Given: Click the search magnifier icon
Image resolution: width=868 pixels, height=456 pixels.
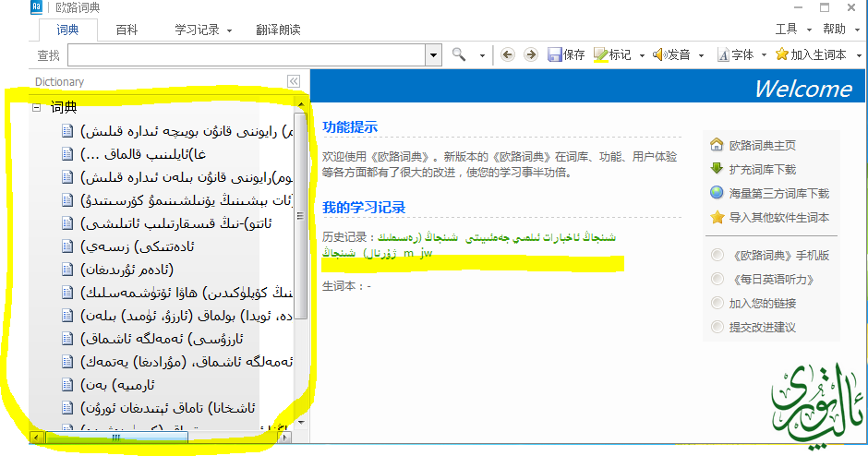Looking at the screenshot, I should tap(459, 54).
